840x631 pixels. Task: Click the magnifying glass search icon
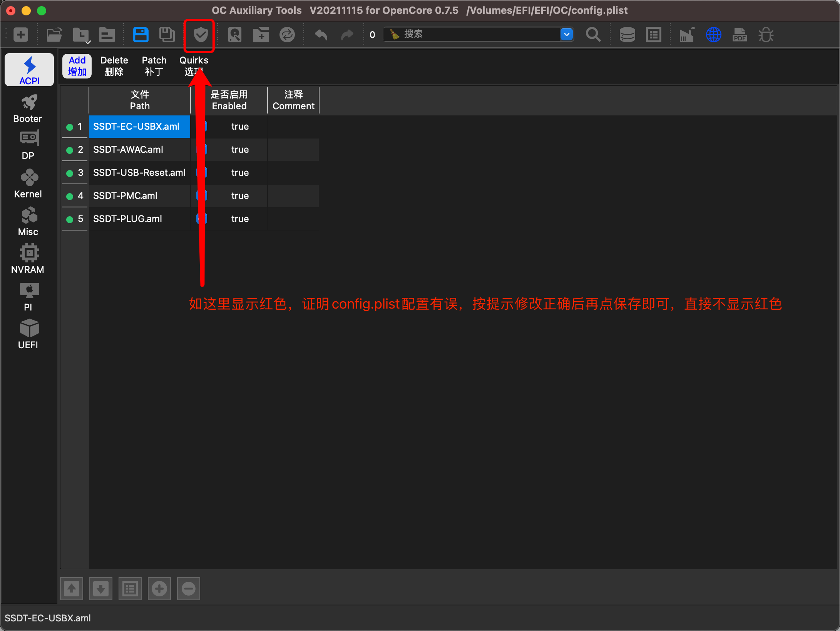pyautogui.click(x=593, y=35)
